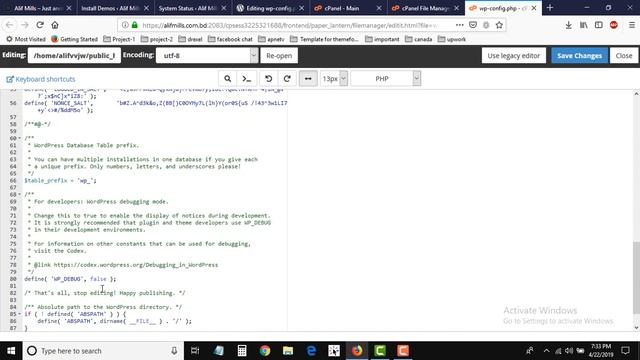Open Calculator from the taskbar
This screenshot has height=360, width=640.
[242, 351]
